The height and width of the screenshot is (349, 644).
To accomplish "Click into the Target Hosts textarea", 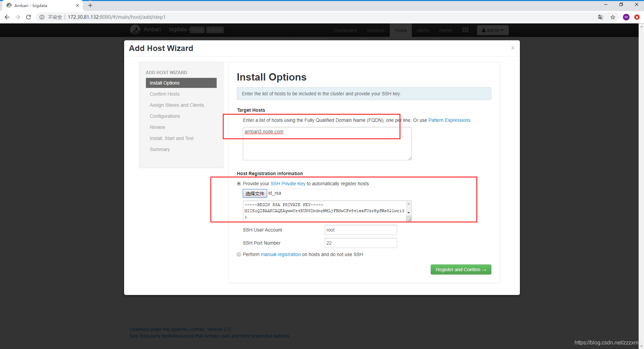I will point(327,144).
